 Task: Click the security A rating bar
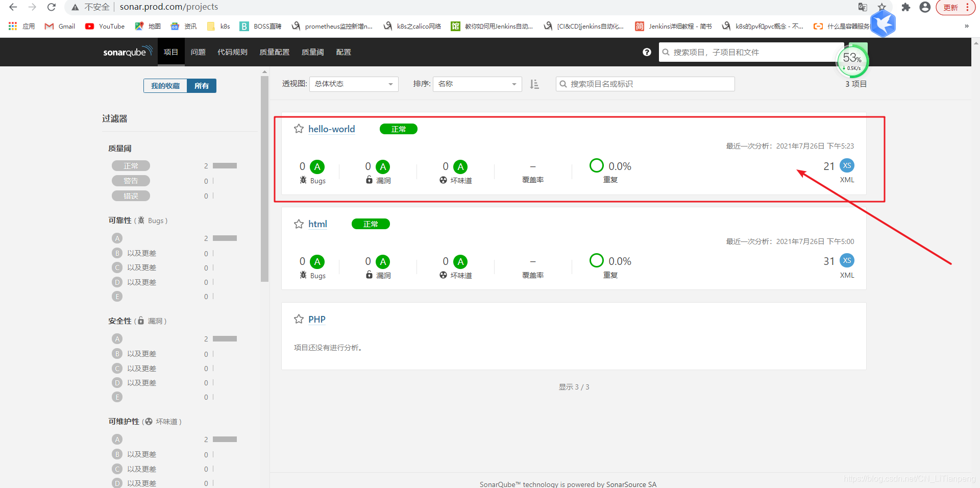coord(225,339)
